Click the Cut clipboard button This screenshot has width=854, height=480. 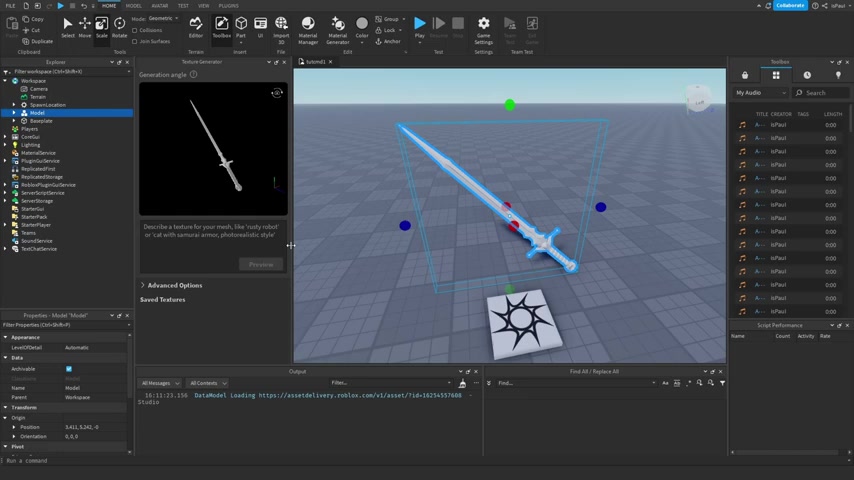pos(32,30)
